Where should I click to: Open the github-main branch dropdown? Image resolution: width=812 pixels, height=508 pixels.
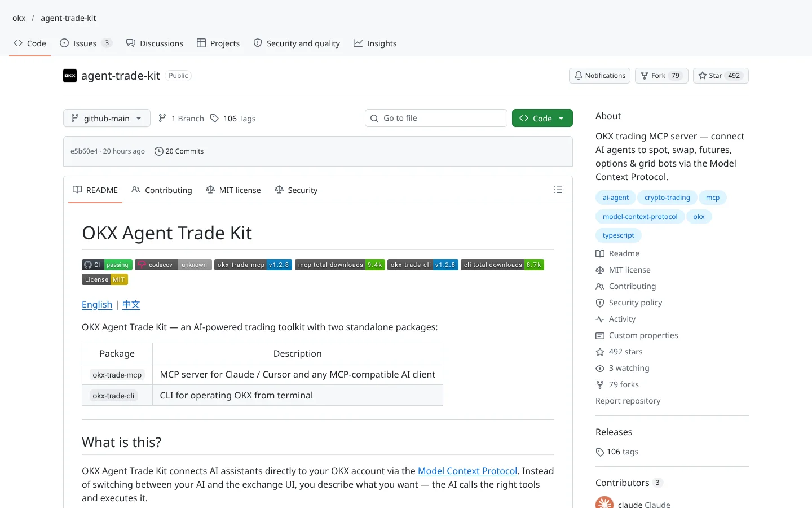[107, 118]
